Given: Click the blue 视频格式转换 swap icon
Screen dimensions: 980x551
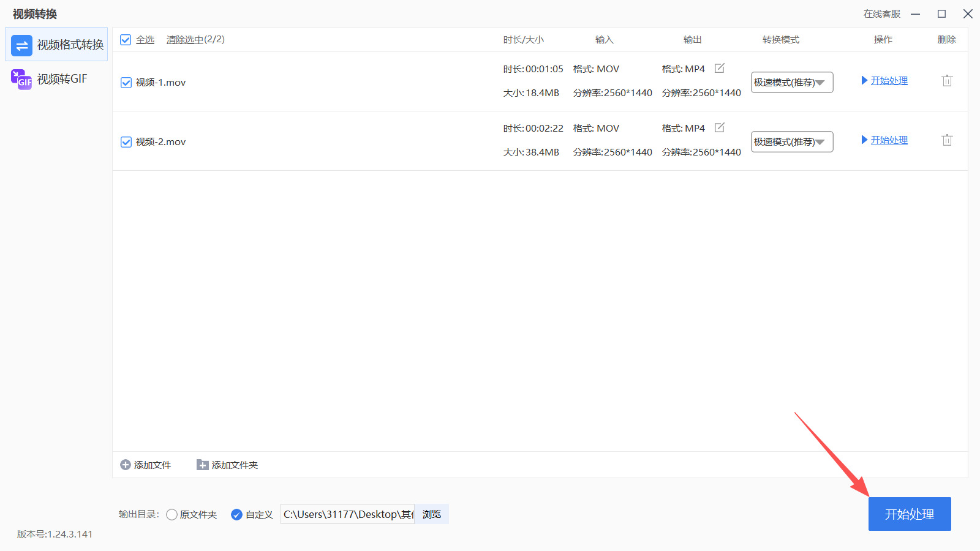Looking at the screenshot, I should click(21, 45).
